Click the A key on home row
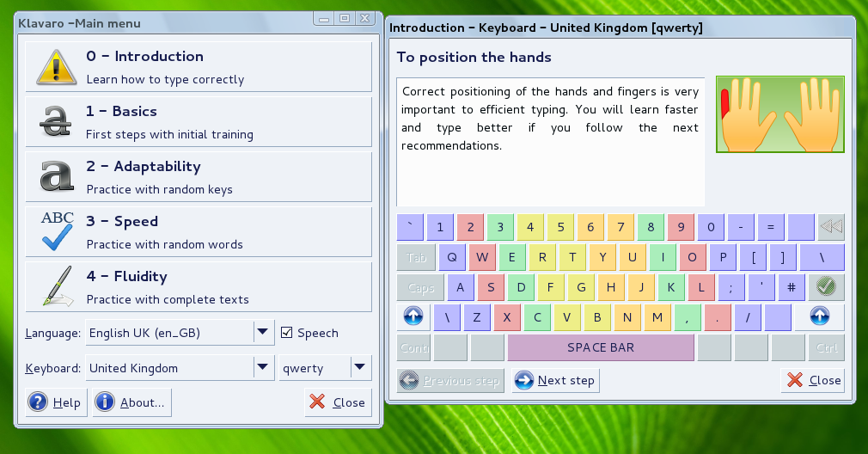 (x=461, y=287)
